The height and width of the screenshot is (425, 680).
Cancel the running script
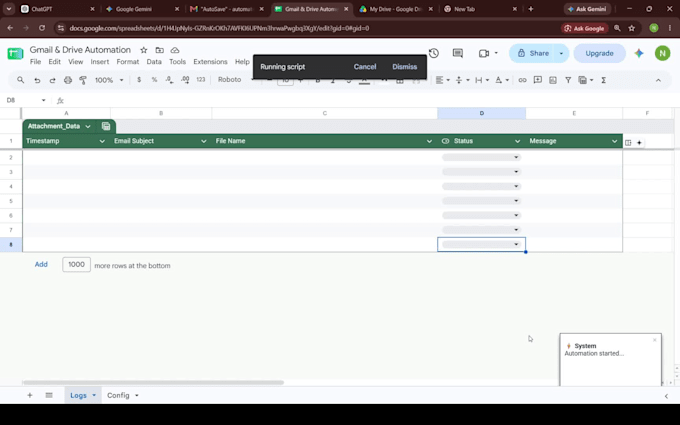click(x=365, y=67)
